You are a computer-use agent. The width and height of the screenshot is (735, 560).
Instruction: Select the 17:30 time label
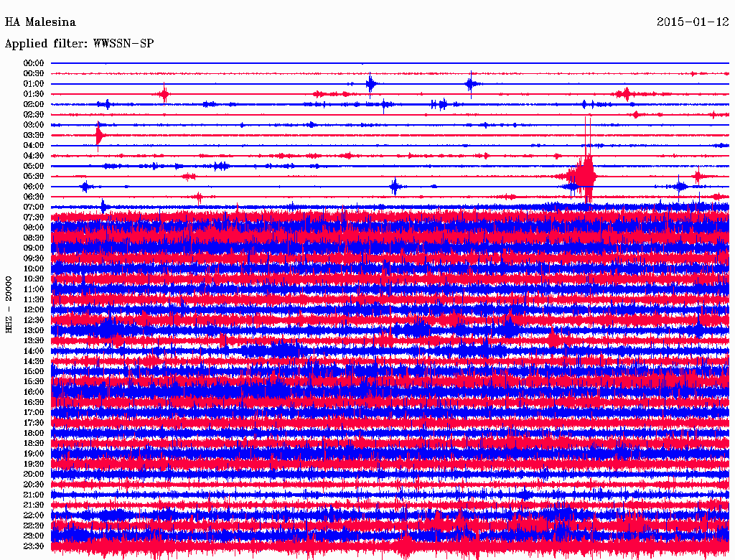[34, 423]
